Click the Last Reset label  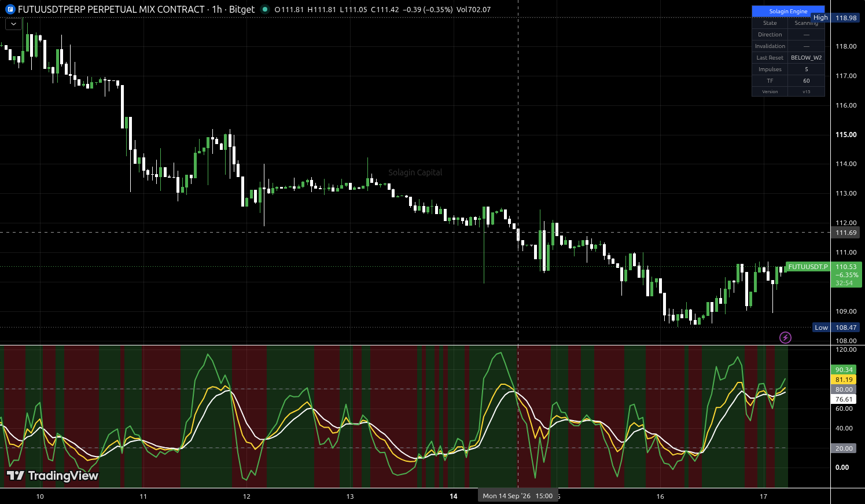point(770,58)
